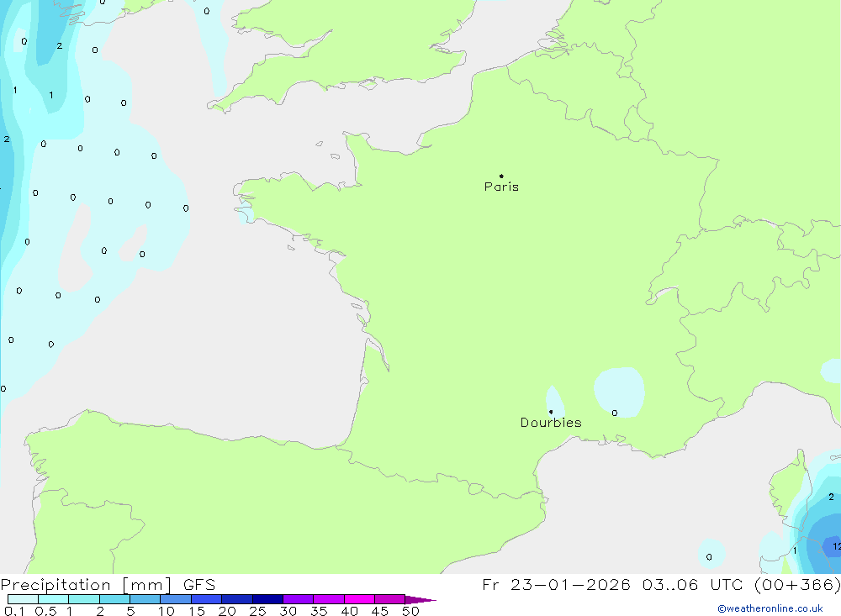Image resolution: width=841 pixels, height=616 pixels.
Task: Click the UTC (00+366) forecast run text
Action: pos(775,584)
